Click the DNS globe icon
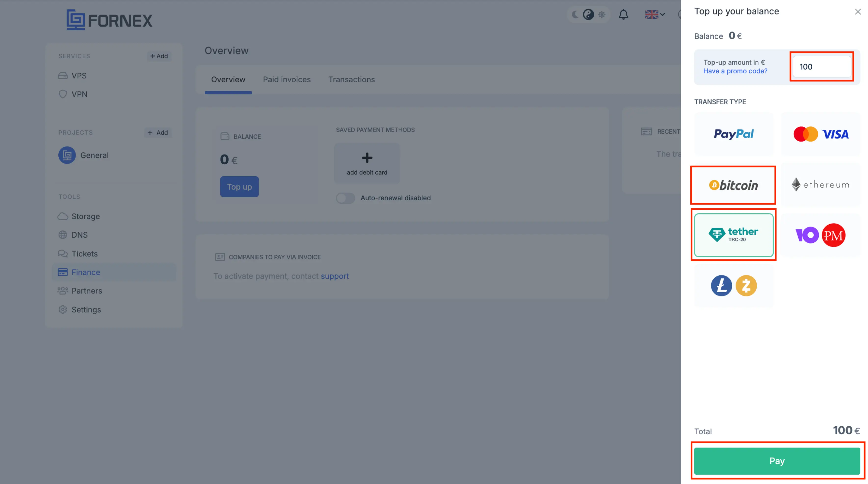The height and width of the screenshot is (484, 868). coord(63,235)
